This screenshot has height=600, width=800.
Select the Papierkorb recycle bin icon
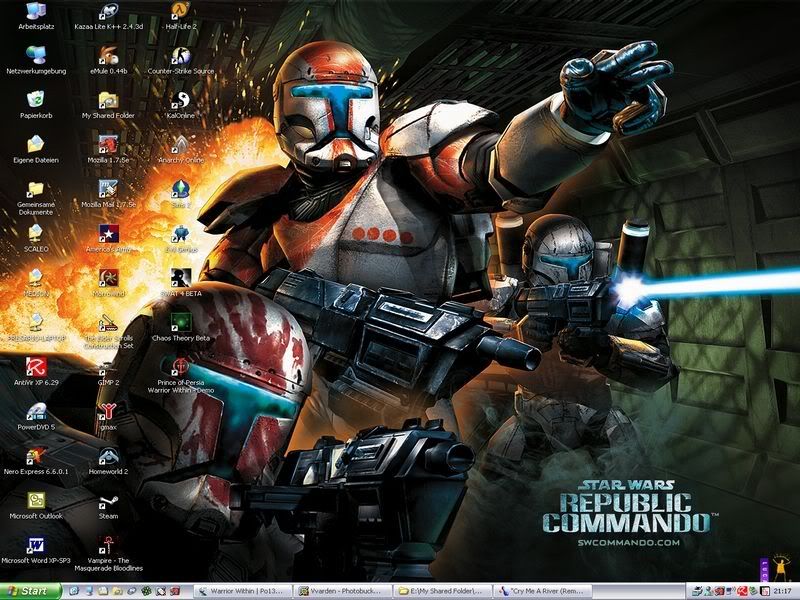(36, 104)
